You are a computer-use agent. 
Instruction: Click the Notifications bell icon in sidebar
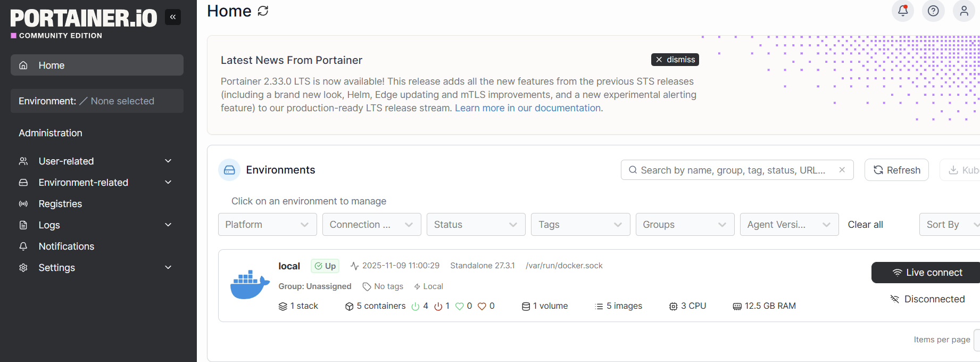pyautogui.click(x=23, y=246)
